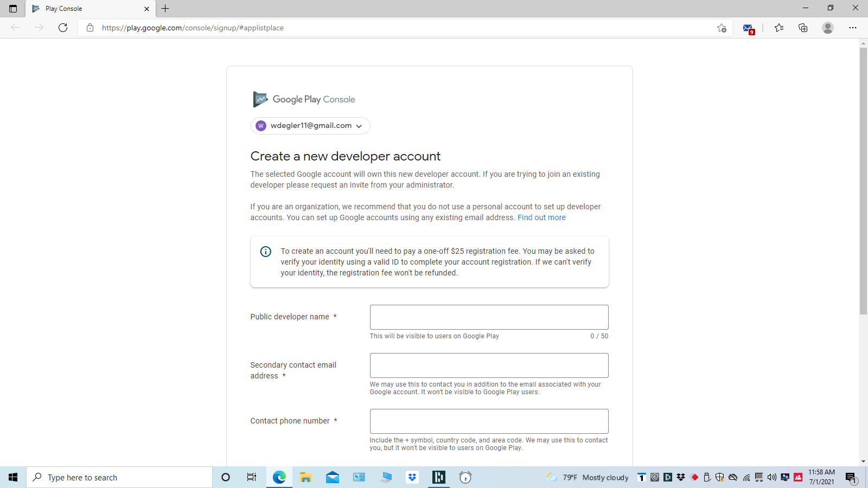This screenshot has height=488, width=868.
Task: Click the Google Play Console logo
Action: [x=304, y=99]
